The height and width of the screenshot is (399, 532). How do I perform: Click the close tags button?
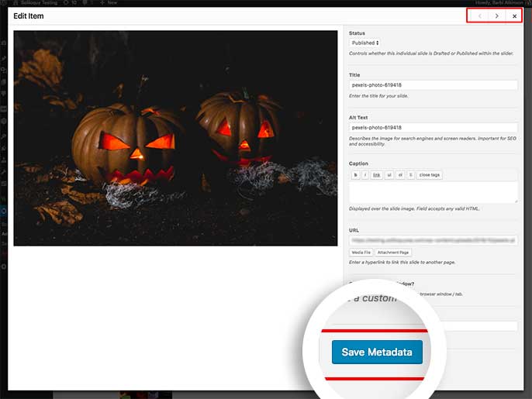tap(429, 175)
